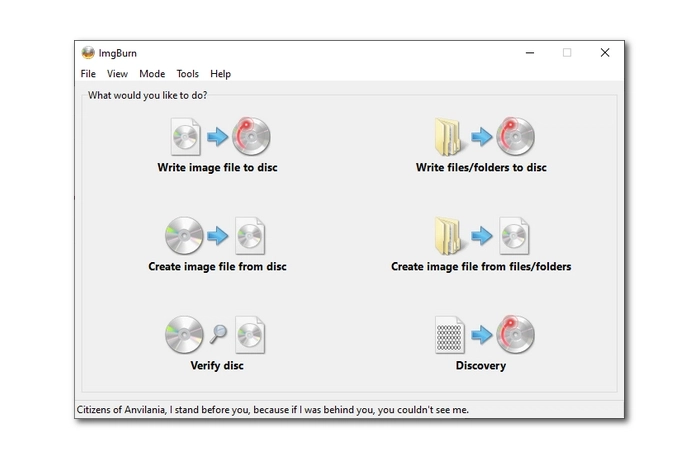Minimize the ImgBurn window

point(530,53)
